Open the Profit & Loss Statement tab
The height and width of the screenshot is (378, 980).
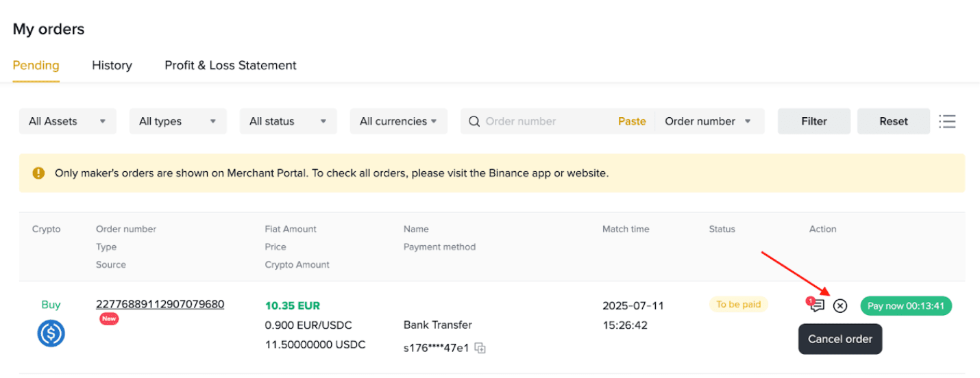230,66
